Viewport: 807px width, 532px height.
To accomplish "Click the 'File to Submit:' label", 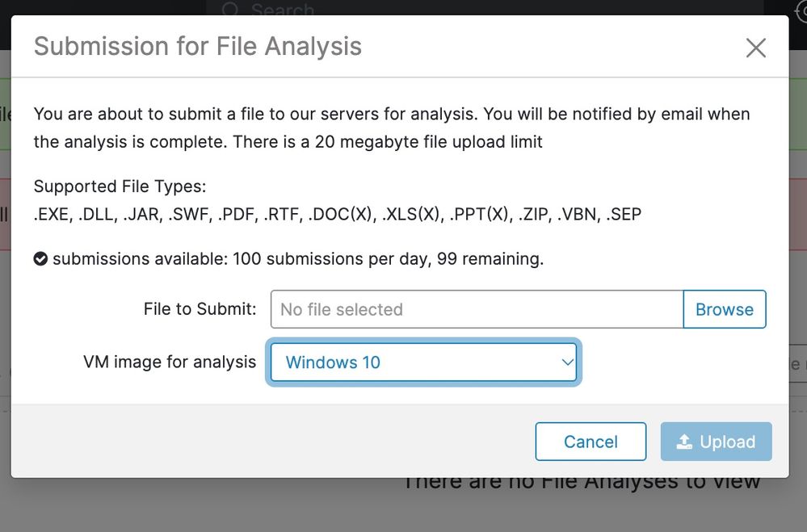I will coord(200,309).
